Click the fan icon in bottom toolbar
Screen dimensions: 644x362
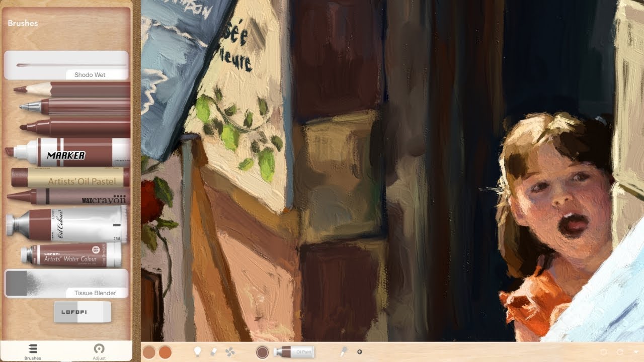pos(230,352)
